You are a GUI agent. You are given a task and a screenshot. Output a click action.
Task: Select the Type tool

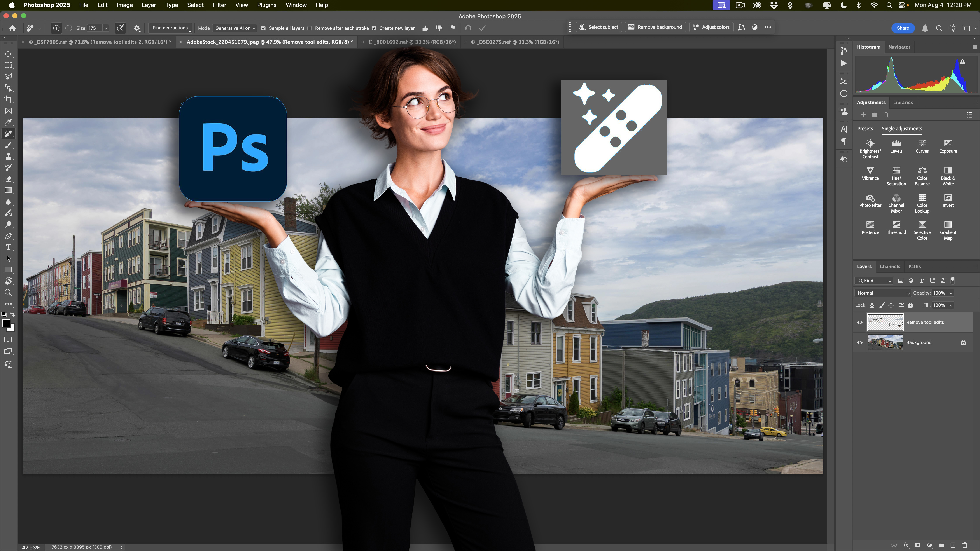[x=8, y=247]
